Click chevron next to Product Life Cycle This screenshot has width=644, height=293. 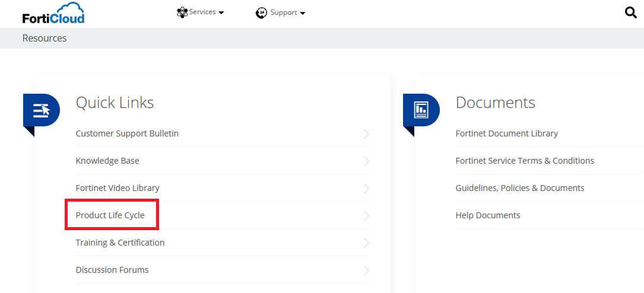click(366, 216)
